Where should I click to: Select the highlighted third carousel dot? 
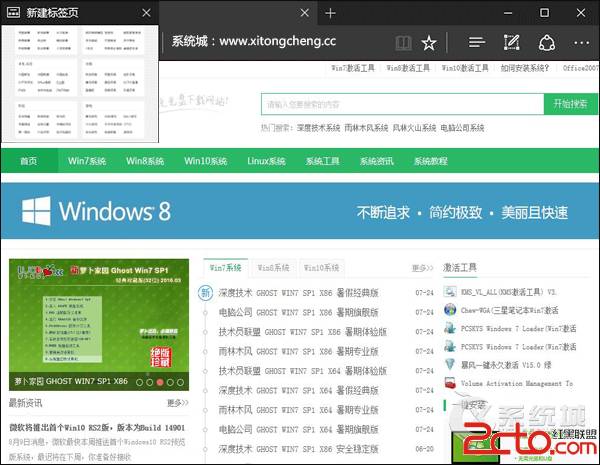coord(160,382)
